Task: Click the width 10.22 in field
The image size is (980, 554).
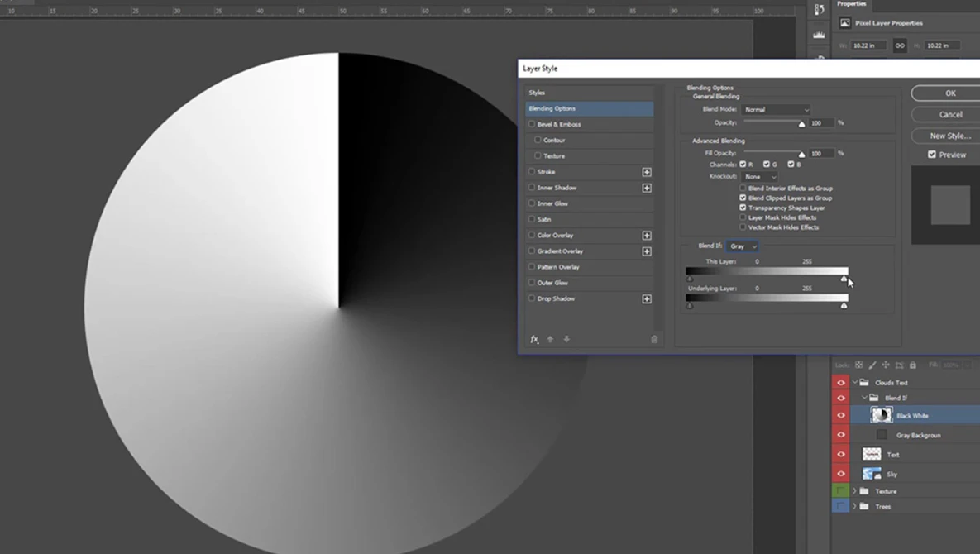Action: tap(868, 45)
